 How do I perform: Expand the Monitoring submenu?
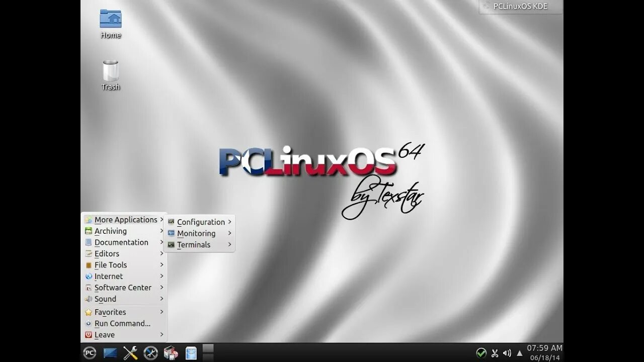point(199,233)
